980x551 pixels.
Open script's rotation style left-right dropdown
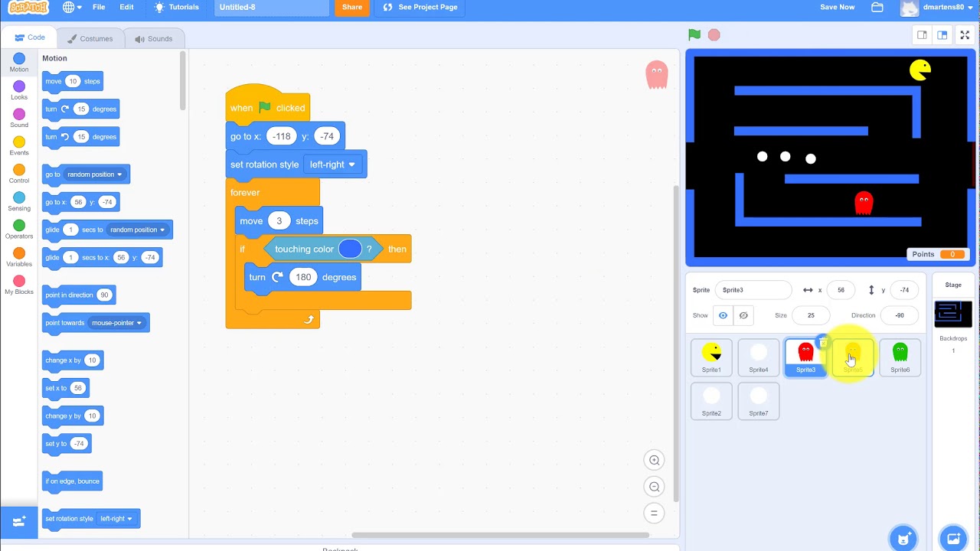[x=332, y=165]
